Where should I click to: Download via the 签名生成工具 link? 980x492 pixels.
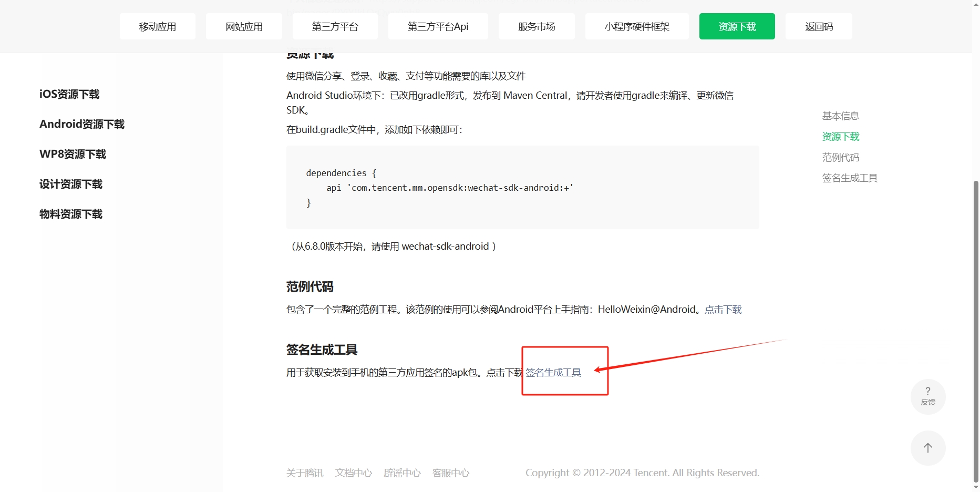pos(553,373)
